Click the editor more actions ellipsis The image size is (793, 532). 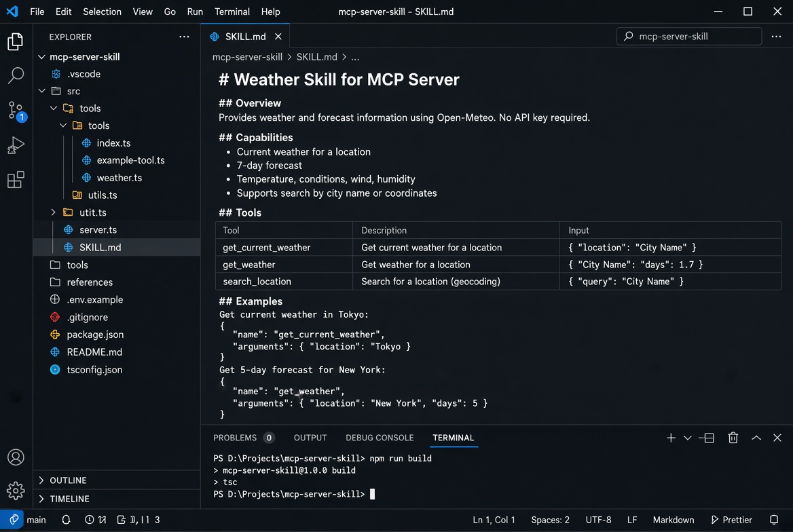click(x=776, y=37)
